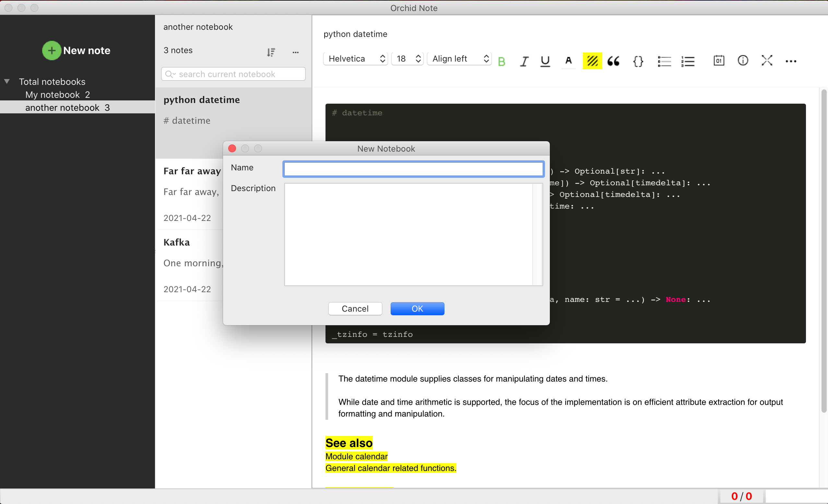Insert a block quote
Viewport: 828px width, 504px height.
[x=614, y=61]
